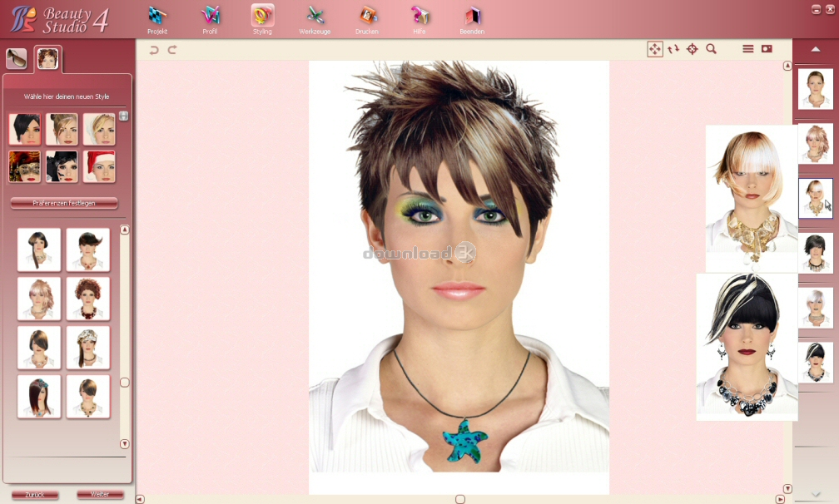Click the undo arrow
The height and width of the screenshot is (504, 839).
click(x=154, y=50)
